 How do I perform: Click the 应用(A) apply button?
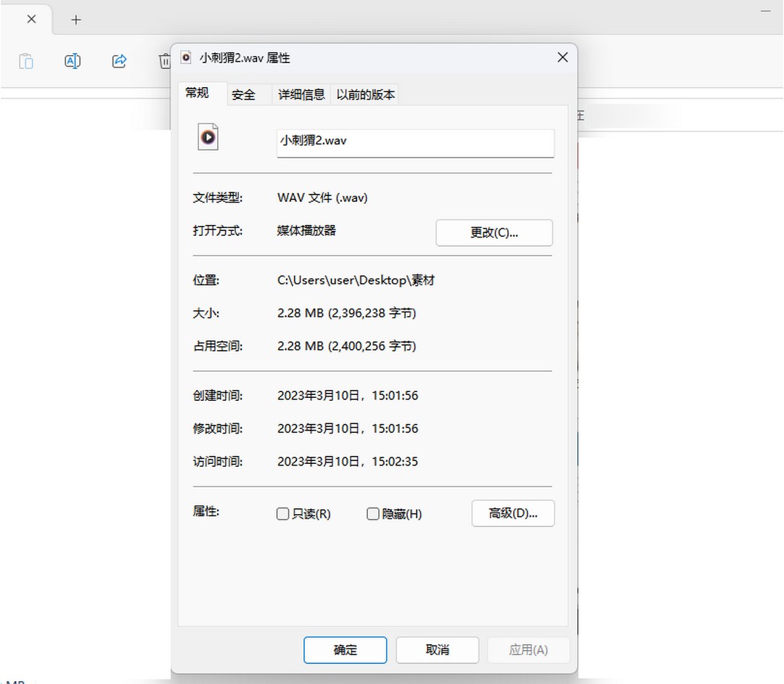[x=528, y=650]
